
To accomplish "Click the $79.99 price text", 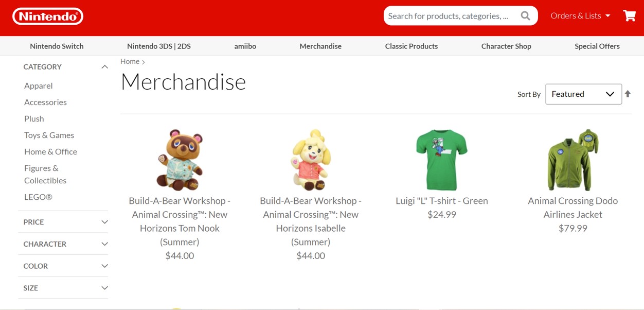I will 573,228.
